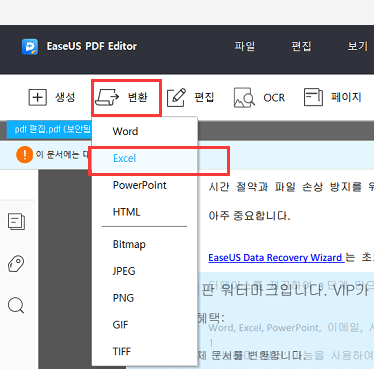Click the OCR image-search icon
374x369 pixels.
pos(244,98)
